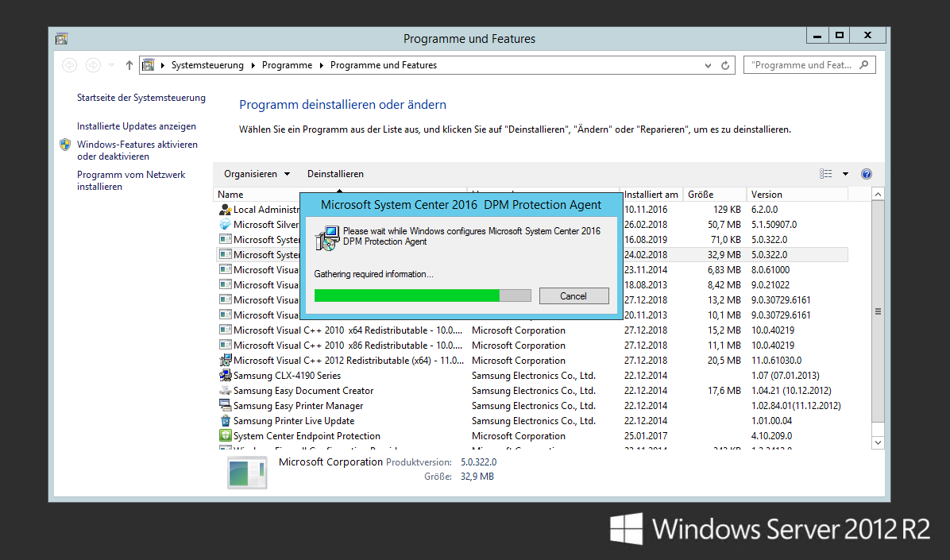Open Programm vom Netzwerk installieren link
950x560 pixels.
pyautogui.click(x=131, y=180)
